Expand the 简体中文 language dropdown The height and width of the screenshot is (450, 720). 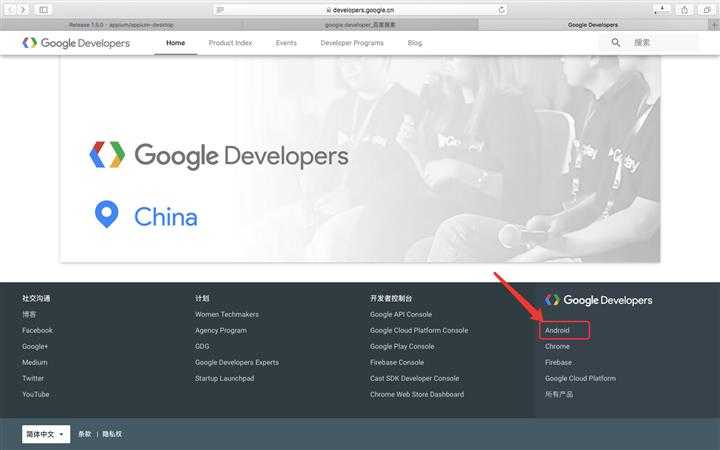[x=46, y=434]
